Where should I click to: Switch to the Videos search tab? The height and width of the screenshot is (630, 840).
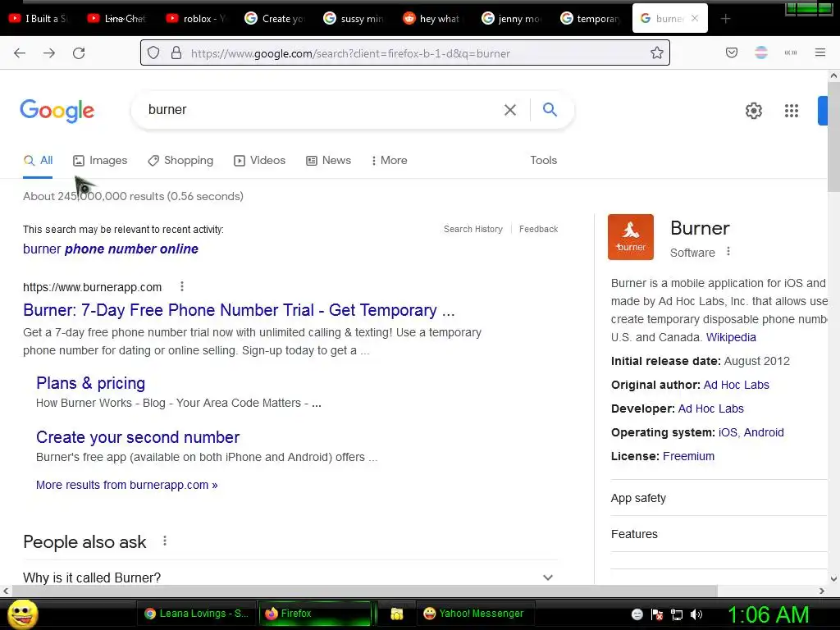point(260,160)
